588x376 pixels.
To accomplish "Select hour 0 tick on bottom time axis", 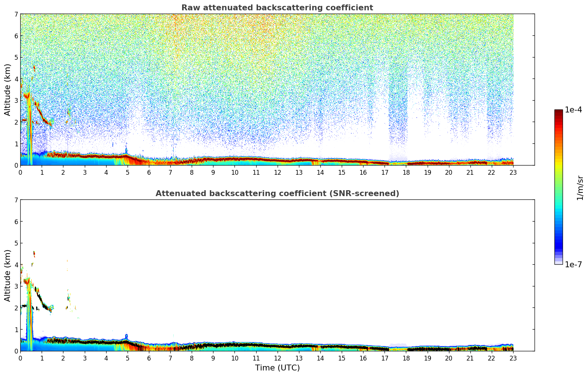I will (20, 358).
